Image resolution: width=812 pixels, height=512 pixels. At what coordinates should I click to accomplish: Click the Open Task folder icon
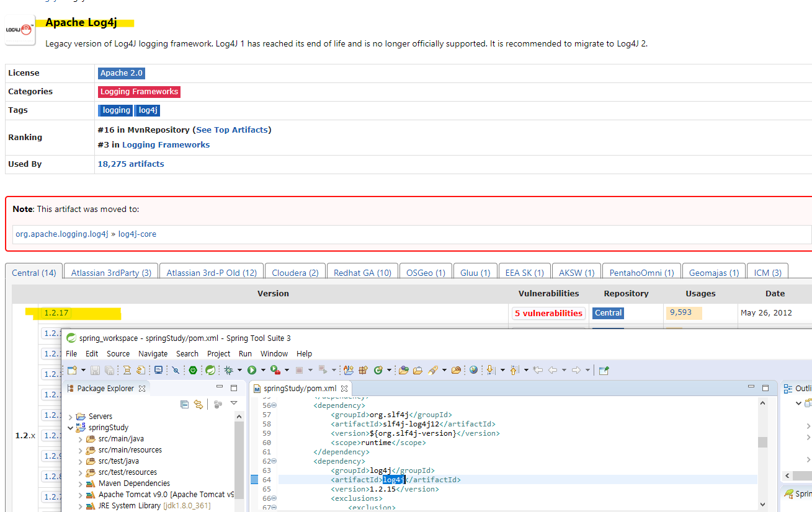click(417, 370)
